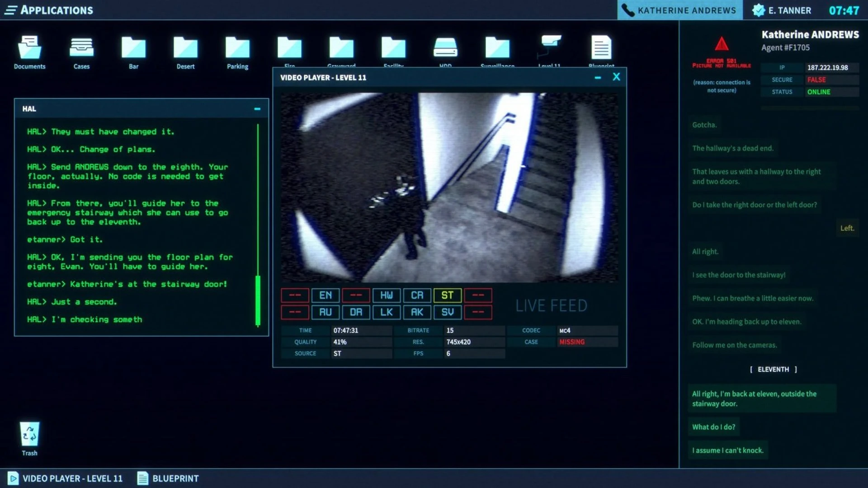Screen dimensions: 868x488
Task: Click the live feed video frame
Action: tap(449, 188)
